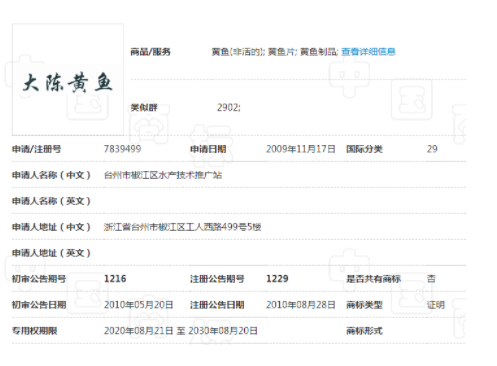Select the similar group value 2902;
Viewport: 497px width, 366px height.
(x=229, y=107)
